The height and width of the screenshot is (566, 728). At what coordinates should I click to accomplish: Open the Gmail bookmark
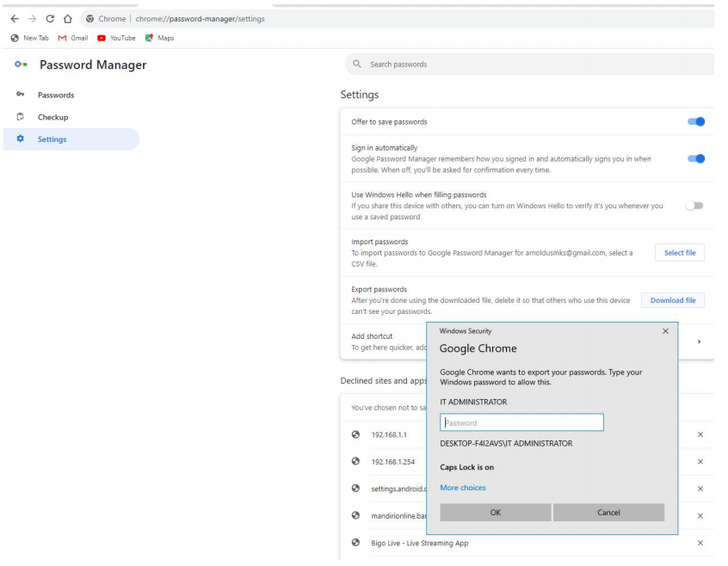point(73,38)
